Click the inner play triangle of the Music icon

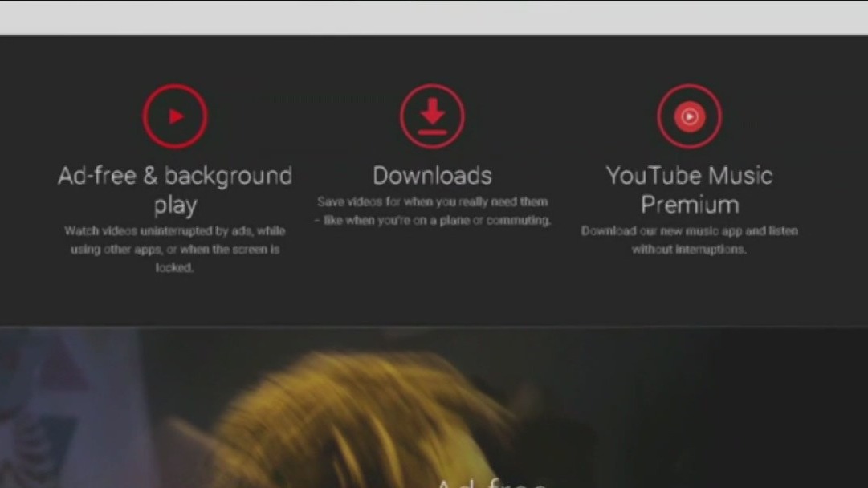tap(691, 116)
